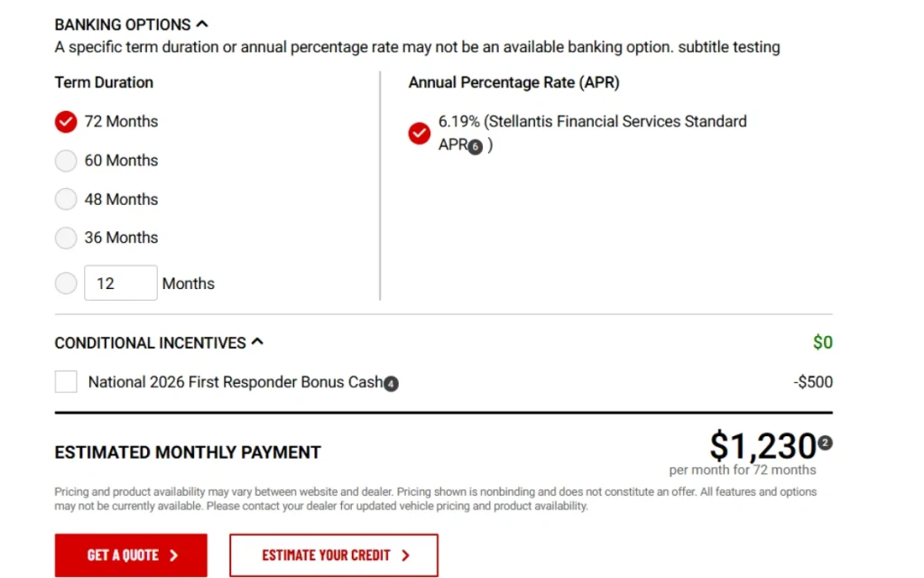Screen dimensions: 924x578
Task: Click the $0 incentives total amount
Action: click(x=821, y=342)
